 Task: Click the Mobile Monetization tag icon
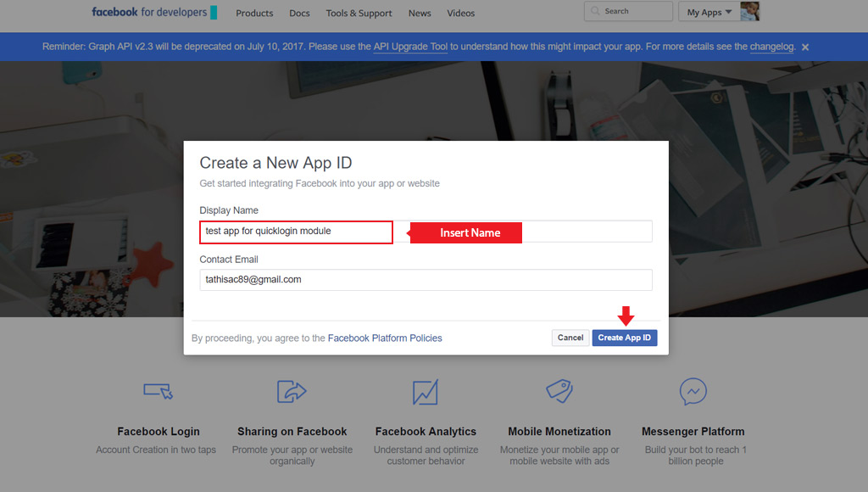click(559, 391)
